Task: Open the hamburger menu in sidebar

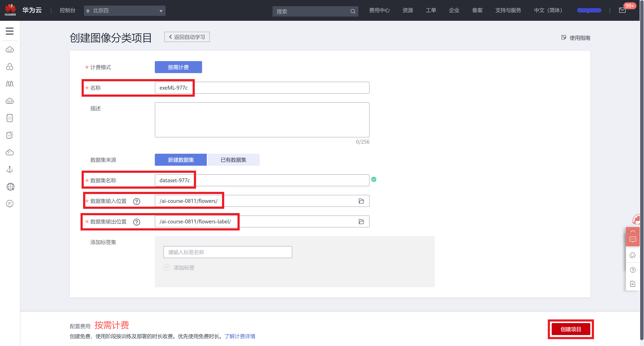Action: tap(9, 31)
